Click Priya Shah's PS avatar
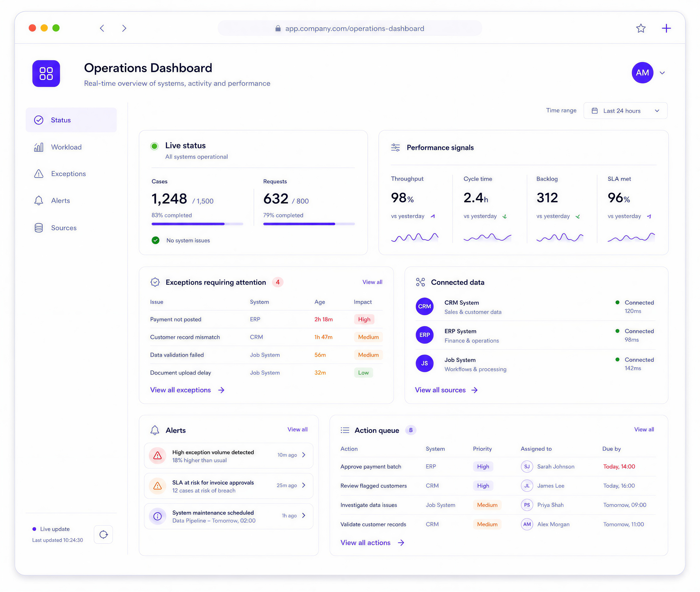 point(527,505)
